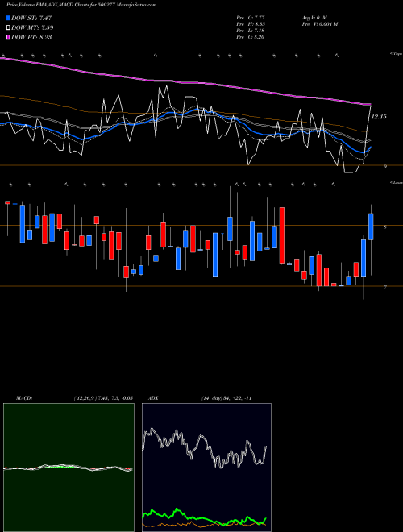The width and height of the screenshot is (403, 532).
Task: Click the 8 price level label
Action: click(x=385, y=227)
